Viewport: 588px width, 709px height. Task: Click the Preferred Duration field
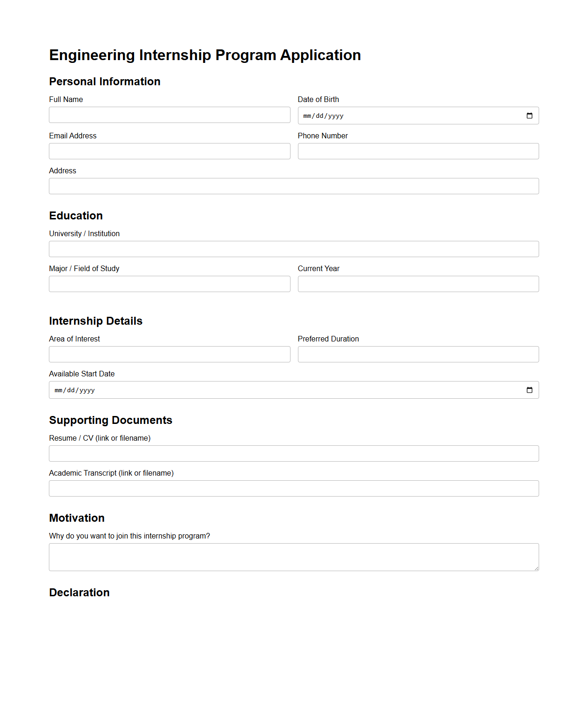coord(418,354)
